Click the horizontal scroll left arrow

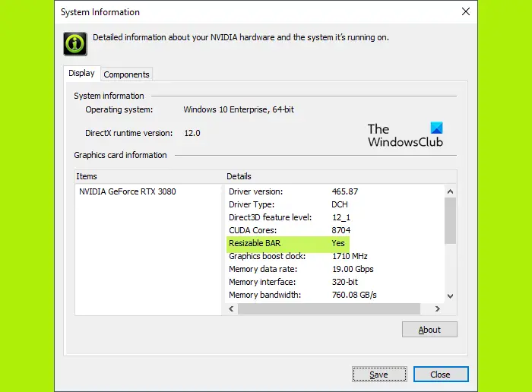(x=231, y=308)
